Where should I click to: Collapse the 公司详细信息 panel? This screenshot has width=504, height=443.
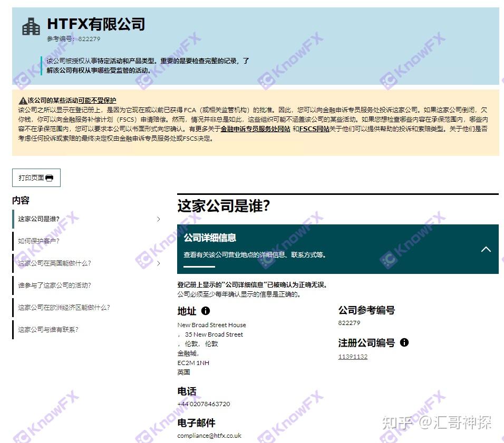click(486, 250)
